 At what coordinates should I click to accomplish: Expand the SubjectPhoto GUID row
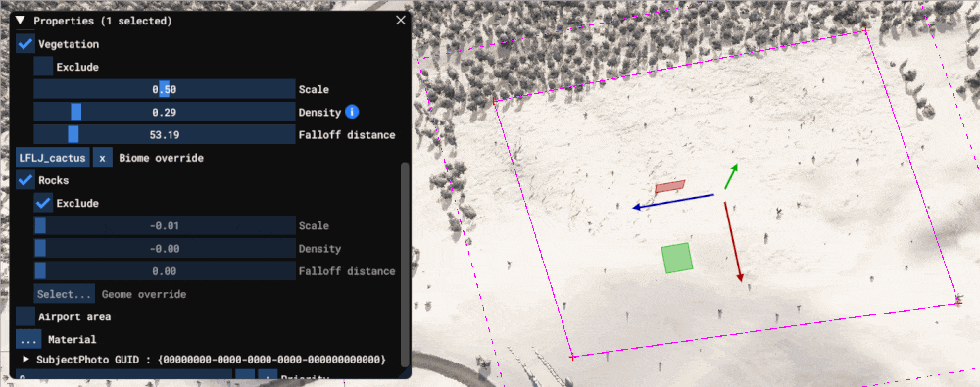point(26,360)
